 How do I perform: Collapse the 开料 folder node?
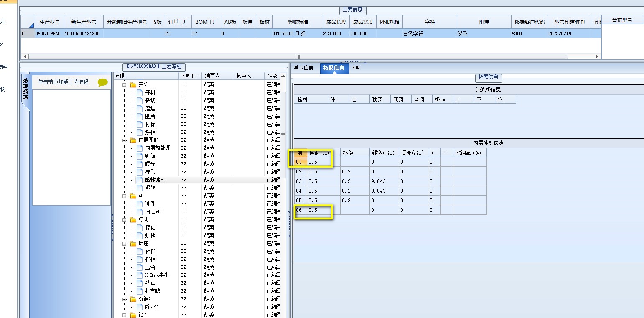click(x=125, y=85)
